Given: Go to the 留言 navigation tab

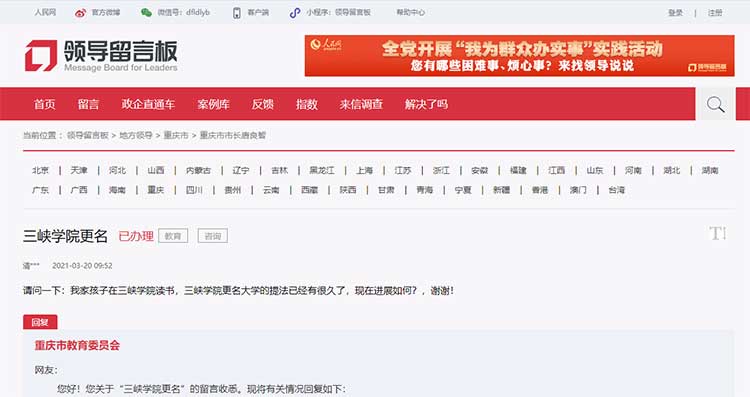Looking at the screenshot, I should click(88, 104).
